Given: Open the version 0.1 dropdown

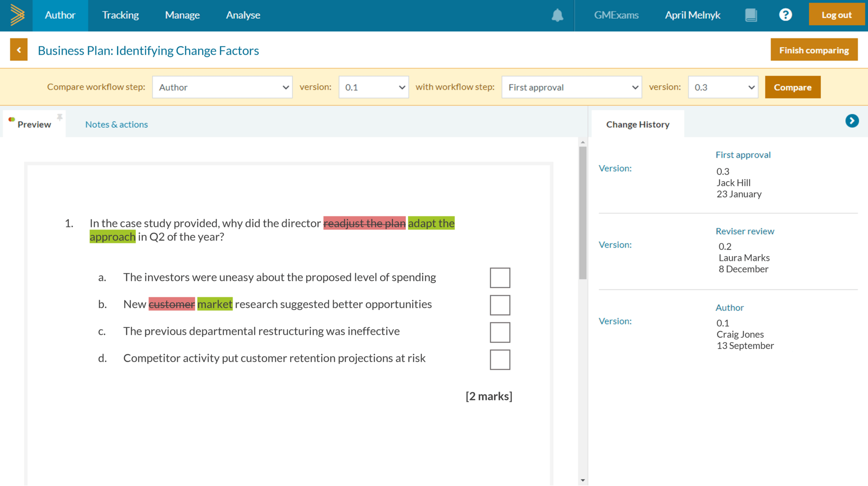Looking at the screenshot, I should pos(373,87).
